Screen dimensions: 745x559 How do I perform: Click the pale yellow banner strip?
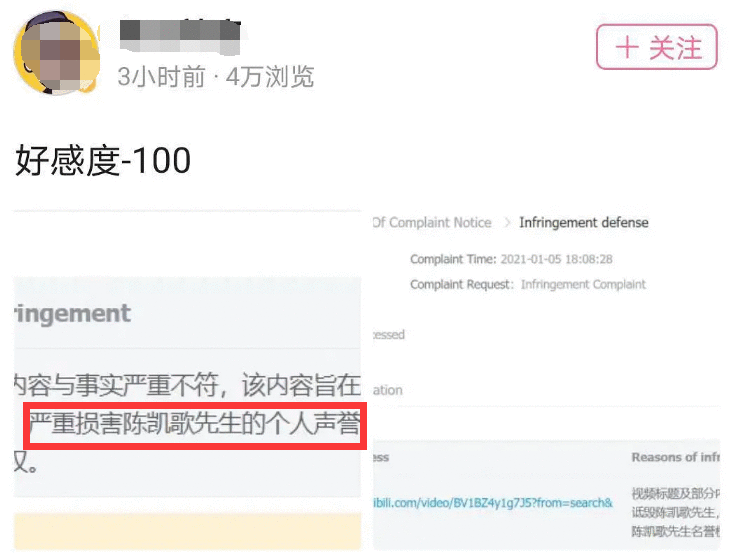pos(187,531)
